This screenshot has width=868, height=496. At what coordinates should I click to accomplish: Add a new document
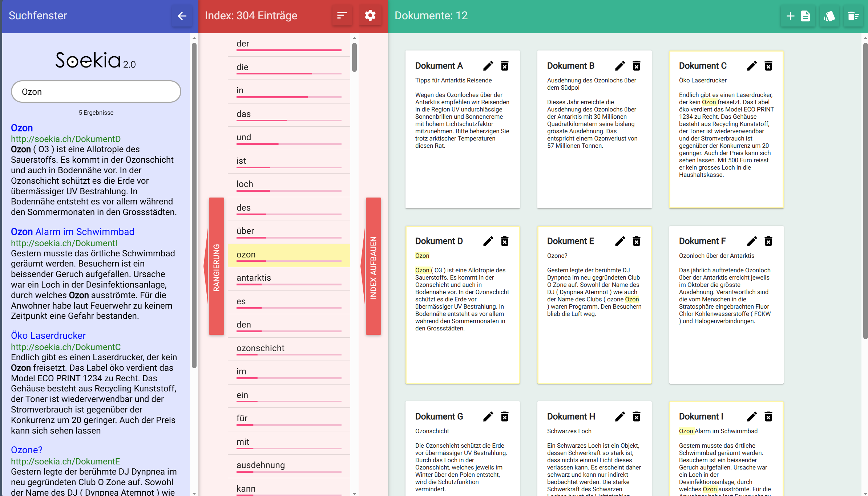(798, 16)
